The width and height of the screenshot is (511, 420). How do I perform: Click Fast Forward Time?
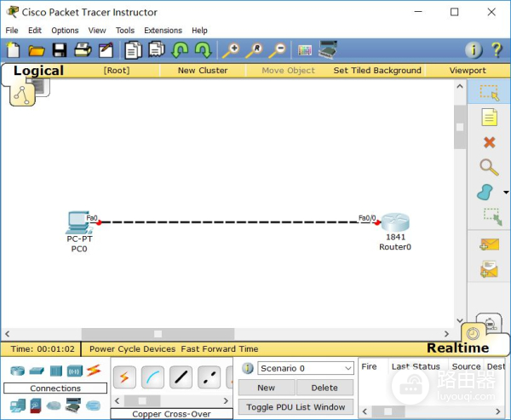(220, 349)
